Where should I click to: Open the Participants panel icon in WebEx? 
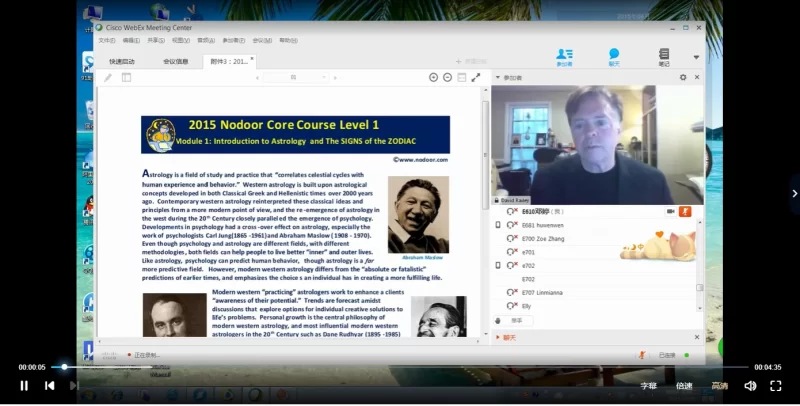(564, 56)
